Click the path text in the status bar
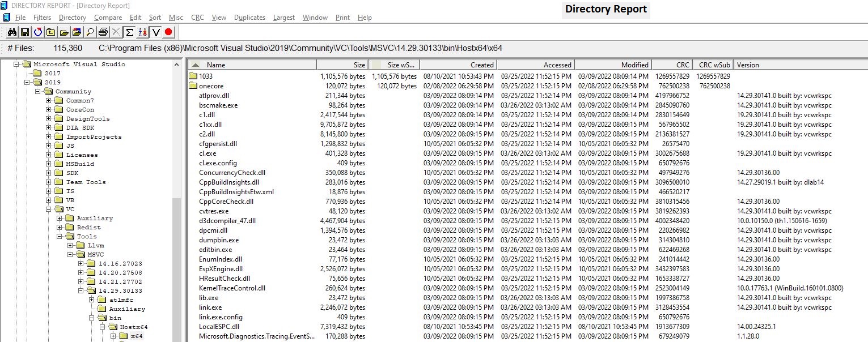Viewport: 868px width, 342px height. [300, 48]
